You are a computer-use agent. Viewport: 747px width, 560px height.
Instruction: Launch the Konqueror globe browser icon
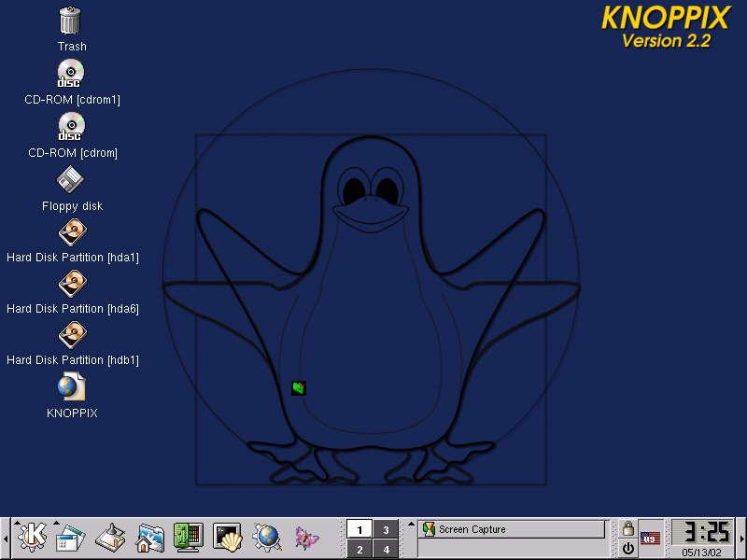click(267, 538)
